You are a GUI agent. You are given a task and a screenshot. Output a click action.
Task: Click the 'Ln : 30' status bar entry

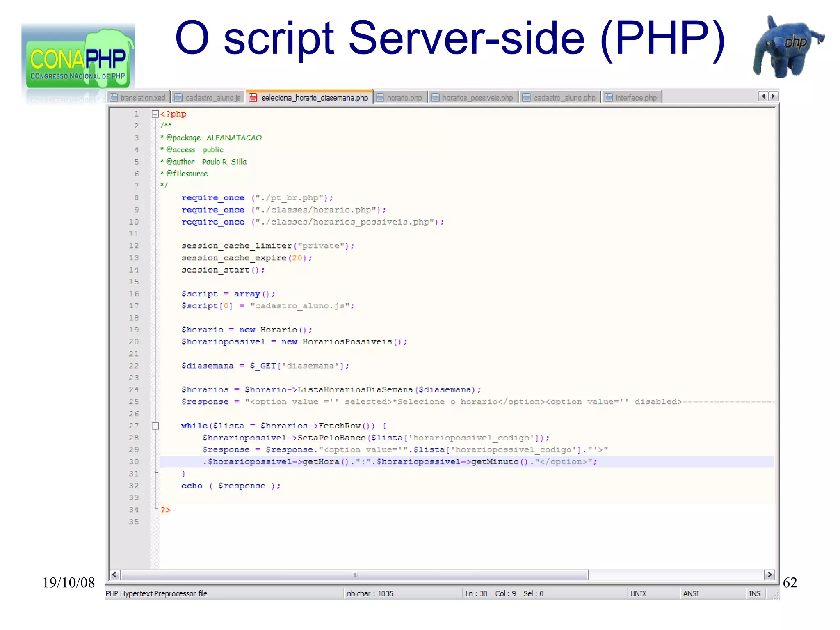(x=476, y=593)
